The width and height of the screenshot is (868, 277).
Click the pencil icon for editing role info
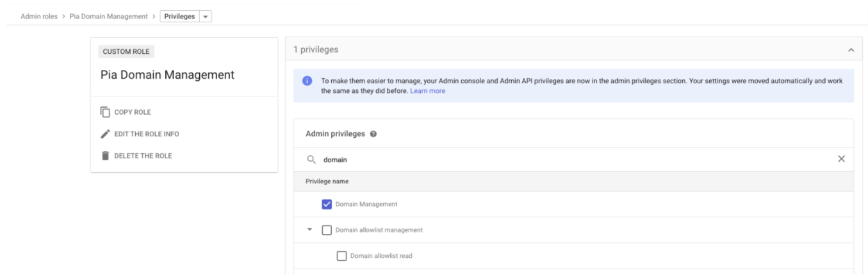click(x=105, y=134)
